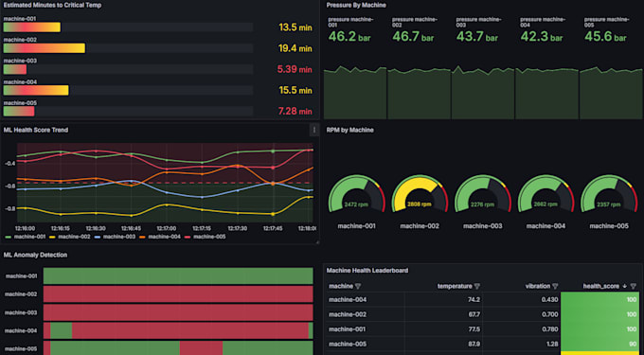The height and width of the screenshot is (355, 644).
Task: Click the machine-004 row in the leaderboard table
Action: click(483, 299)
